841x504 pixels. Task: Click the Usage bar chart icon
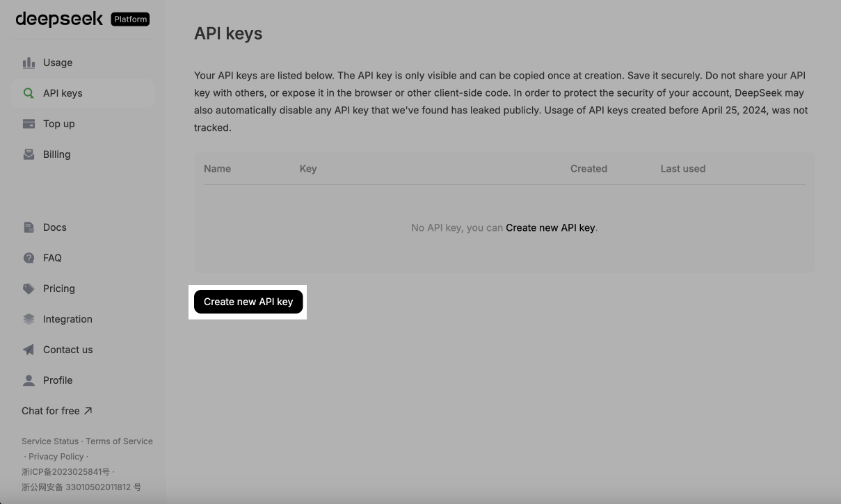(x=29, y=63)
